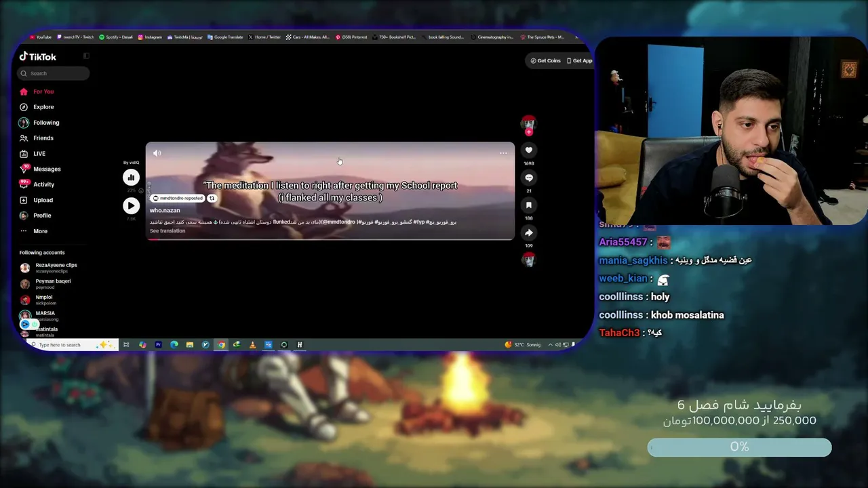Open the video's three-dot options menu
868x488 pixels.
503,153
